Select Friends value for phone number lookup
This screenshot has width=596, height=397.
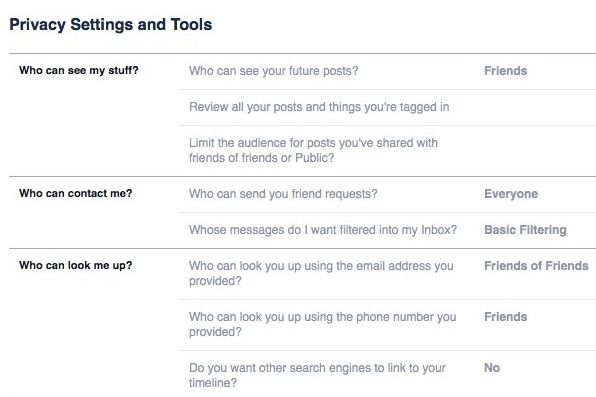coord(506,317)
